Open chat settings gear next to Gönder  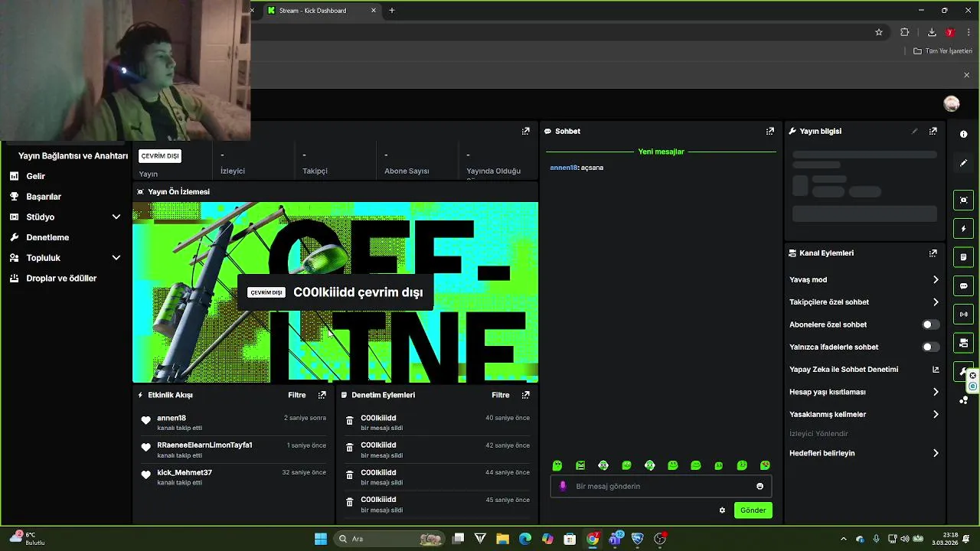(x=722, y=510)
